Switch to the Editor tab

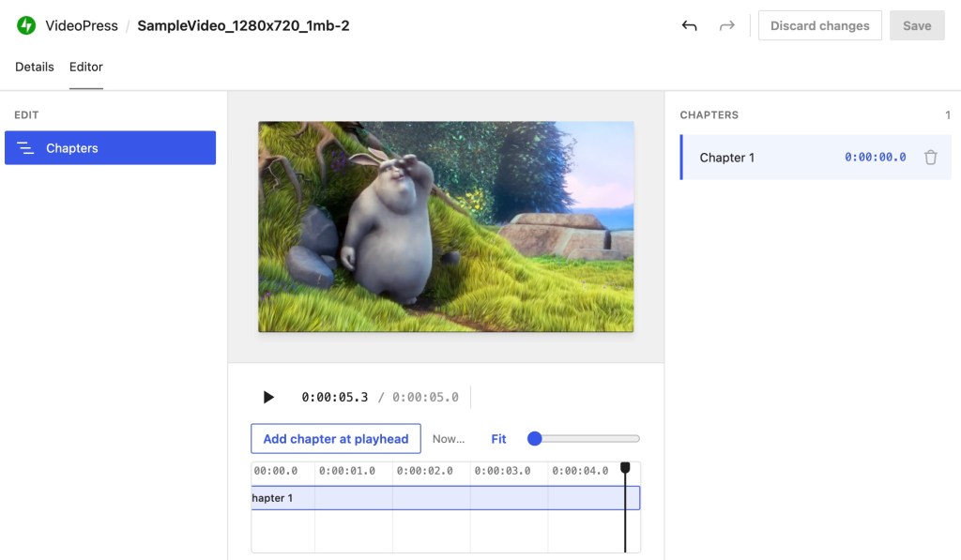click(x=85, y=67)
